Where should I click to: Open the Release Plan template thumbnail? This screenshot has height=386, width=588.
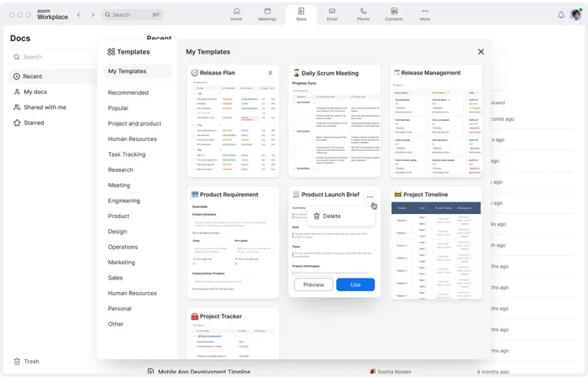tap(233, 126)
